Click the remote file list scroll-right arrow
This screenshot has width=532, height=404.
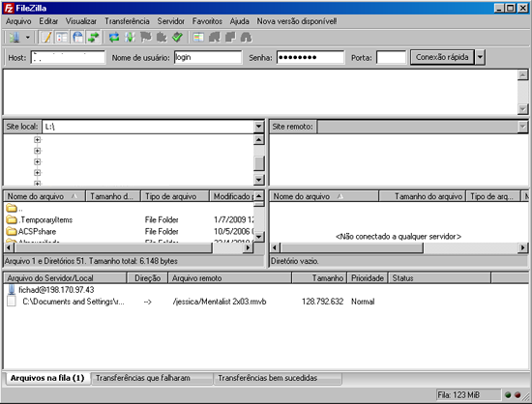(523, 247)
